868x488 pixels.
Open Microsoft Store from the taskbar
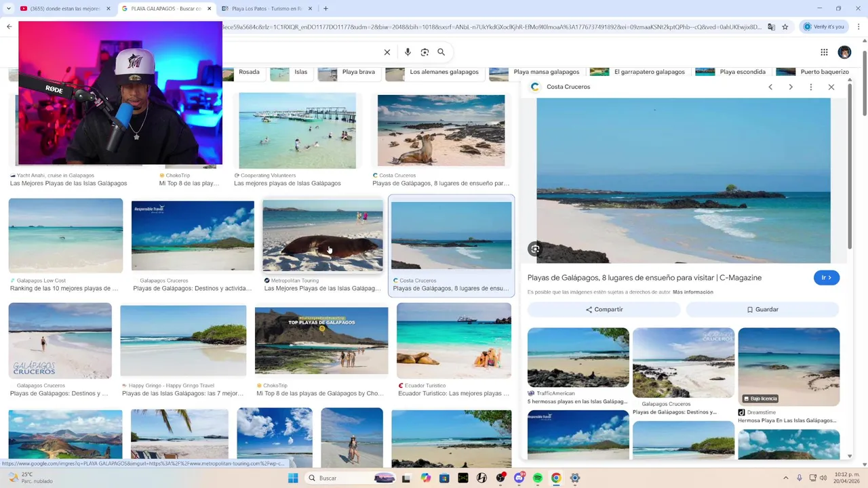click(x=444, y=478)
